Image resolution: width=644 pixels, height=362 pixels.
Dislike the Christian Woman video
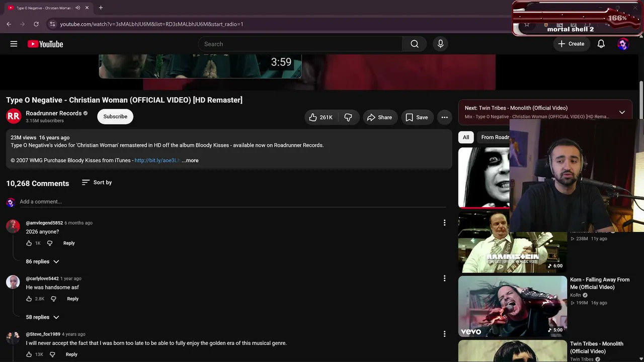tap(348, 117)
